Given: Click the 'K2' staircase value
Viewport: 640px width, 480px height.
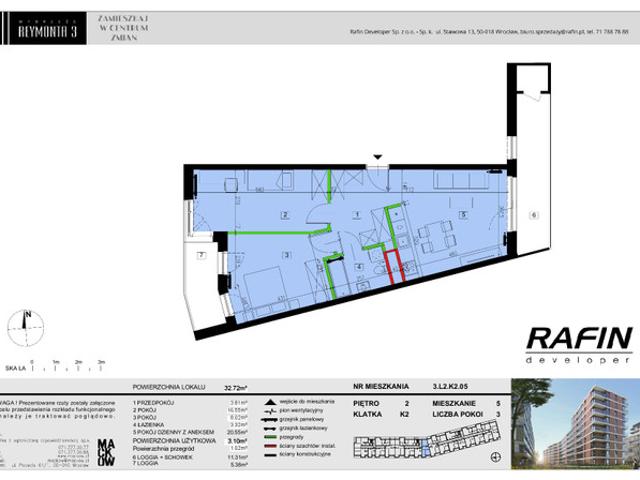Looking at the screenshot, I should [x=404, y=414].
